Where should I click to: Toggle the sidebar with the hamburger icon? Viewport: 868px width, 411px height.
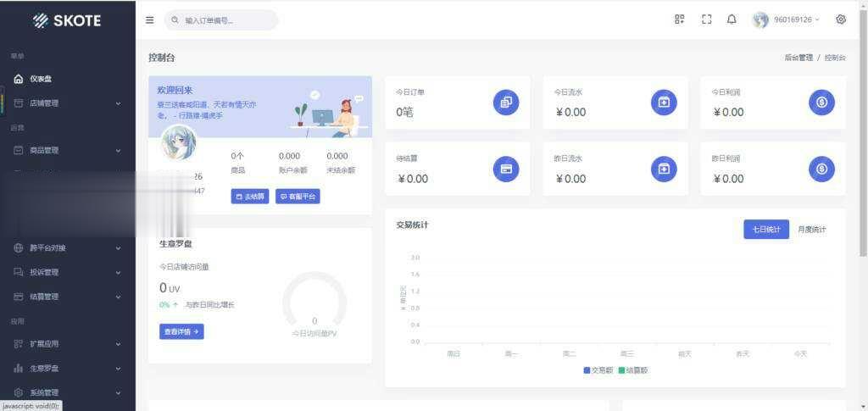tap(150, 19)
